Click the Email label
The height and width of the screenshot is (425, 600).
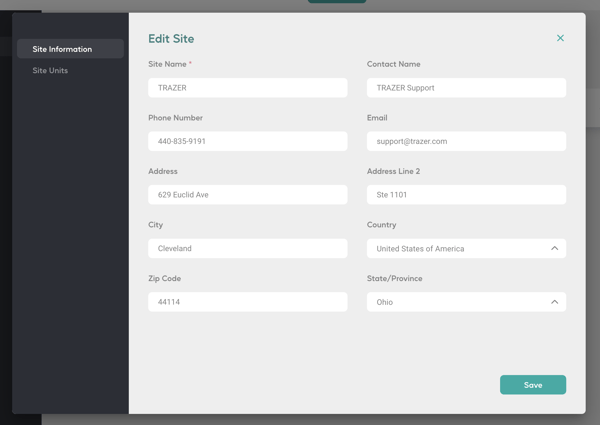377,118
